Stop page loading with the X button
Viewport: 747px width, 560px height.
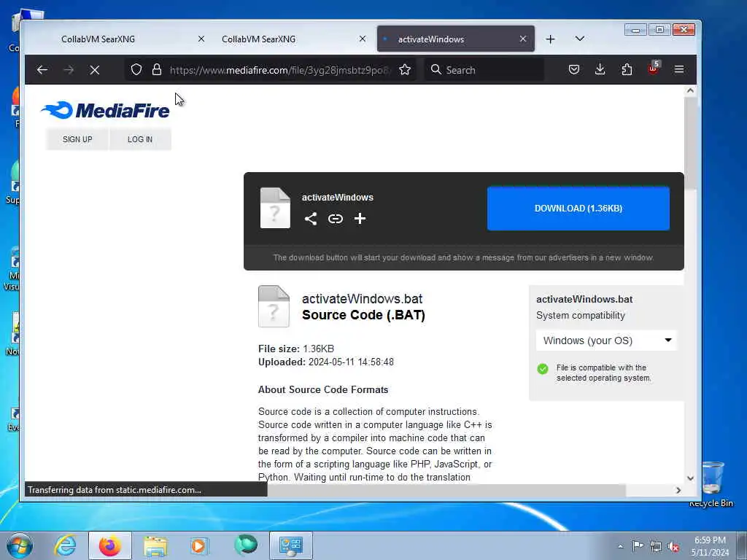coord(94,70)
